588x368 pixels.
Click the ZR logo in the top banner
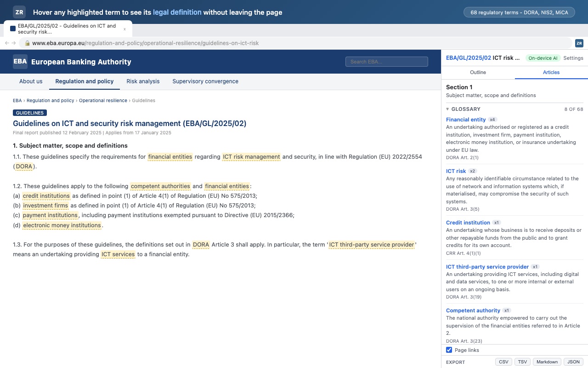tap(19, 12)
